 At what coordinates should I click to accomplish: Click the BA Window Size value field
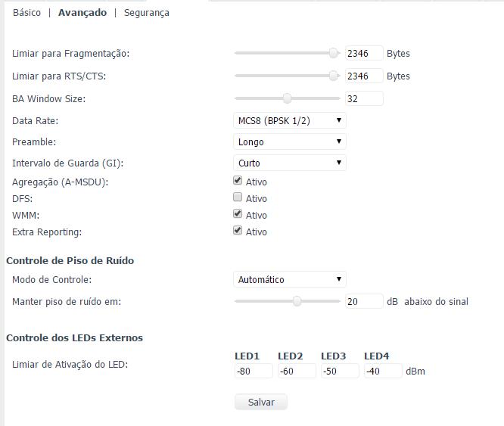pos(363,98)
